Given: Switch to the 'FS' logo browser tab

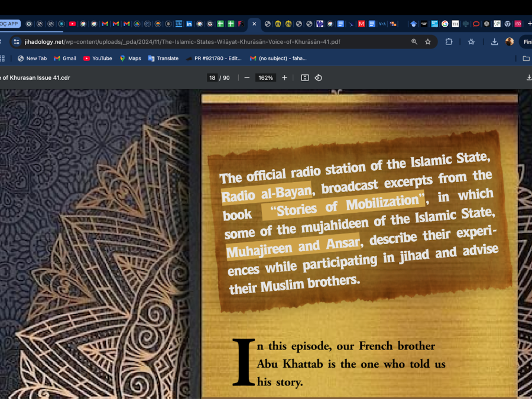Looking at the screenshot, I should 241,24.
